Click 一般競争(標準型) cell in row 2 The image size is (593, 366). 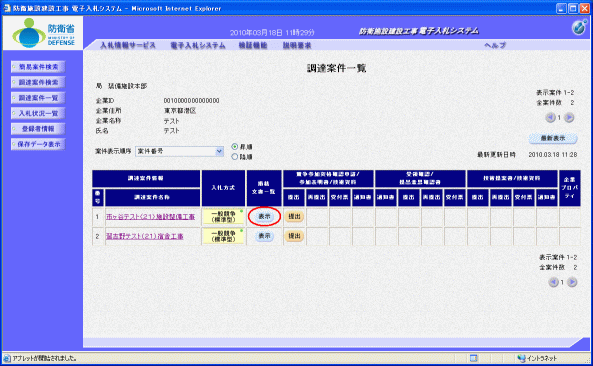(x=223, y=236)
